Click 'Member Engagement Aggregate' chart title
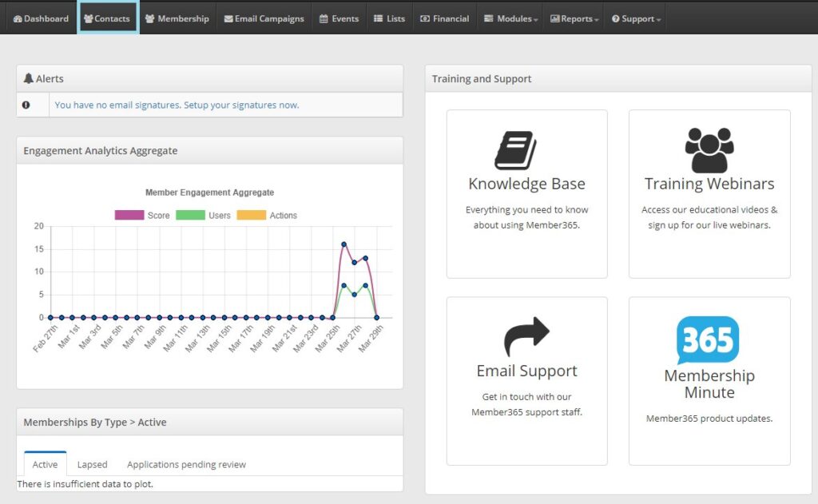 210,192
